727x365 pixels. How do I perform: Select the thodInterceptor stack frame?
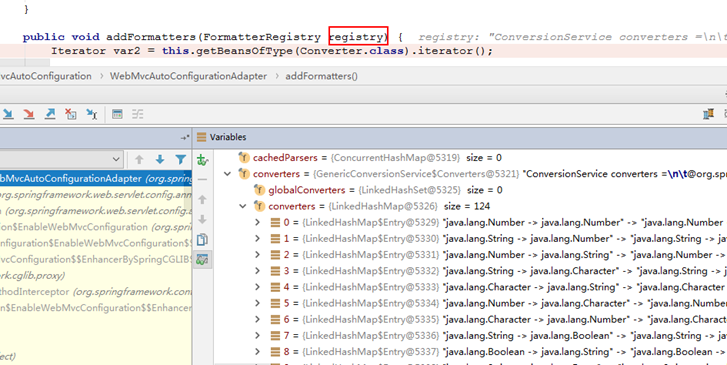click(x=96, y=292)
